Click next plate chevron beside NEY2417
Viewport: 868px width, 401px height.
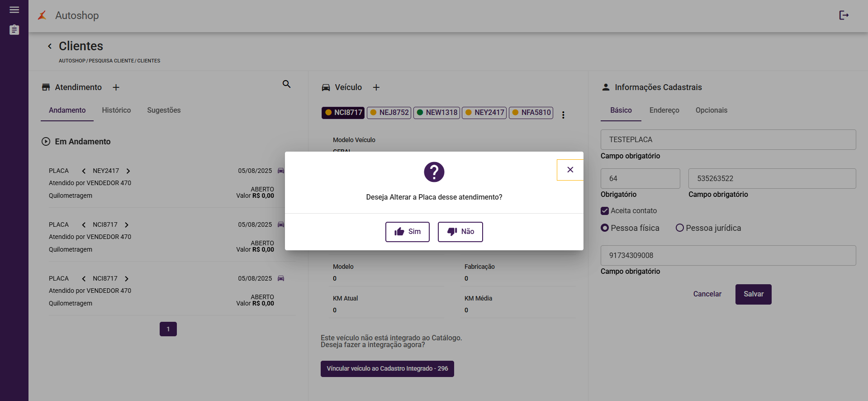click(x=128, y=171)
